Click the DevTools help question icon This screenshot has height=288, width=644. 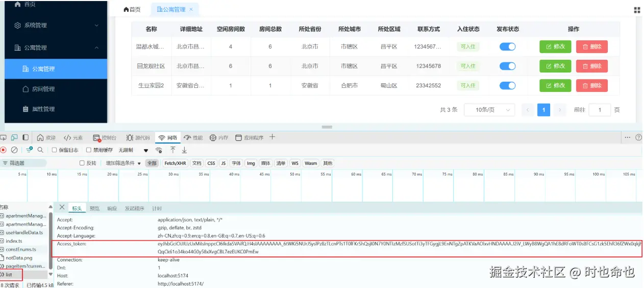(638, 137)
